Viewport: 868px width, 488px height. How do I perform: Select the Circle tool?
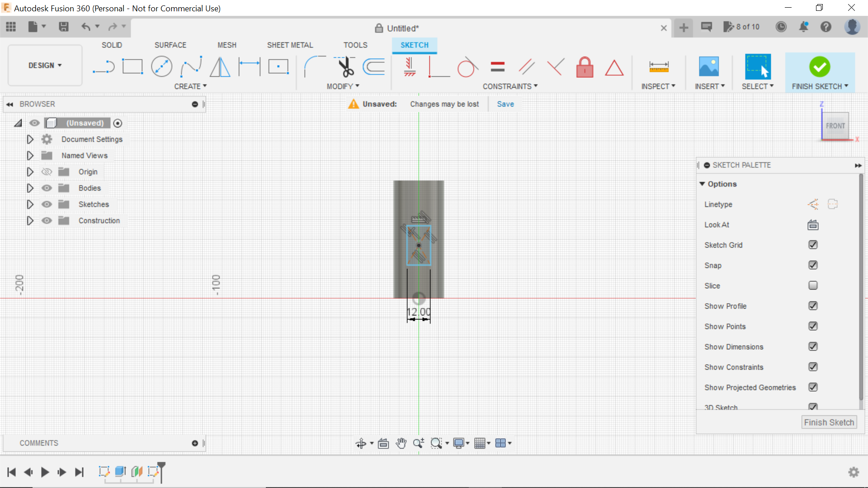pyautogui.click(x=161, y=66)
